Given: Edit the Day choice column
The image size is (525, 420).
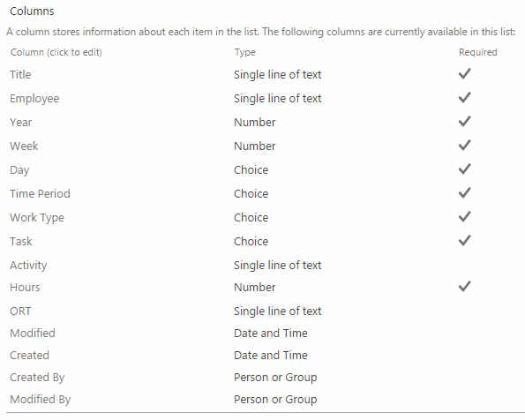Looking at the screenshot, I should [x=19, y=170].
